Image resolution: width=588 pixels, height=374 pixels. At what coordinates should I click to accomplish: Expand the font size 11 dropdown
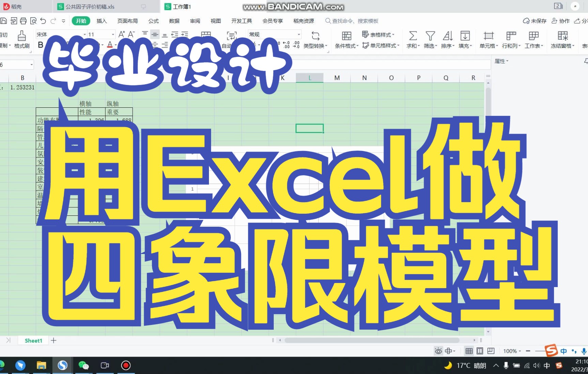click(113, 34)
